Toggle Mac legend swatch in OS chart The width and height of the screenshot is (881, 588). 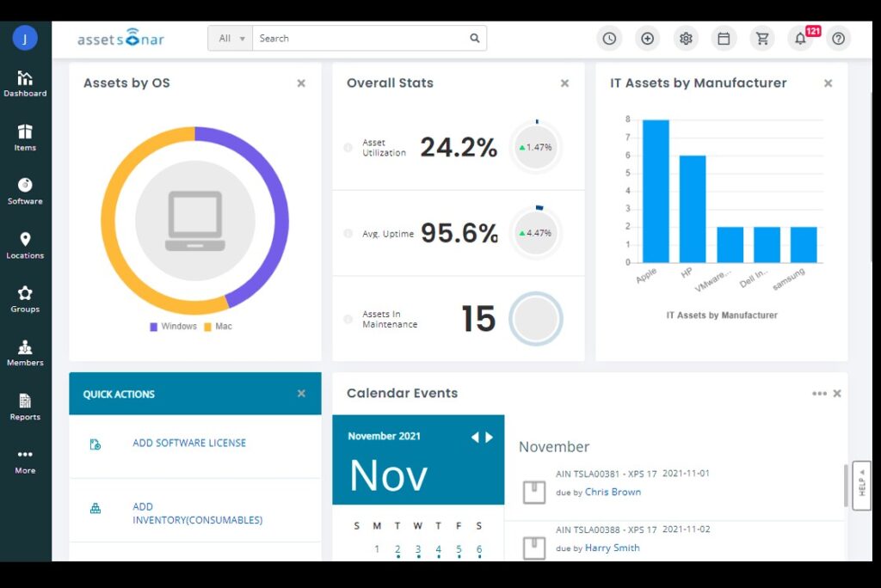pos(207,327)
